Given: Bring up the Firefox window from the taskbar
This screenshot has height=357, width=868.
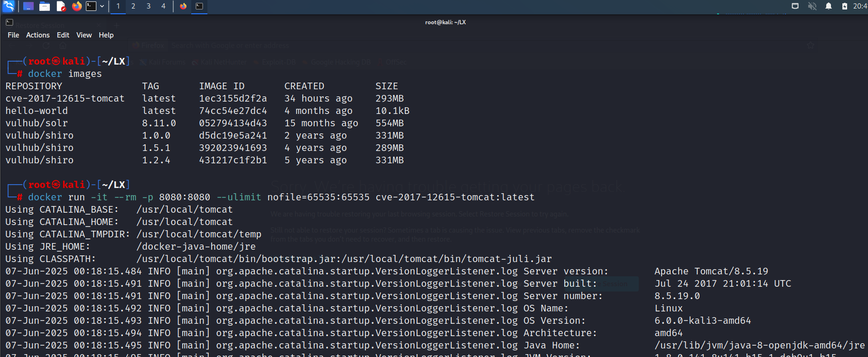Looking at the screenshot, I should (183, 6).
